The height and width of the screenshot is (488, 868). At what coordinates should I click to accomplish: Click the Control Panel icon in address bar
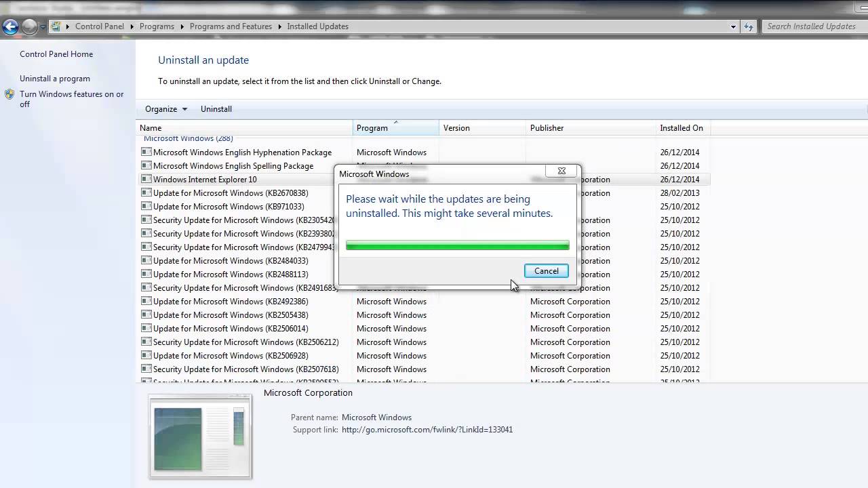click(x=56, y=26)
